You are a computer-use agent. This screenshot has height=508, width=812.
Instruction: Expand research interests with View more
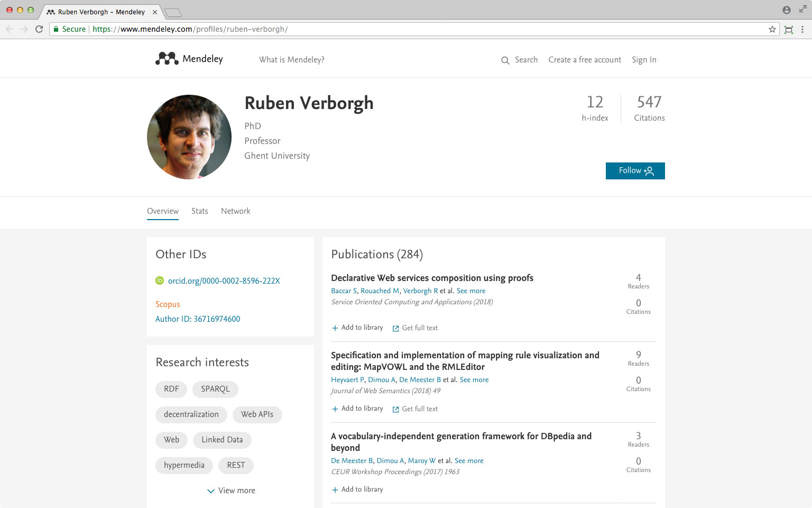pyautogui.click(x=231, y=491)
